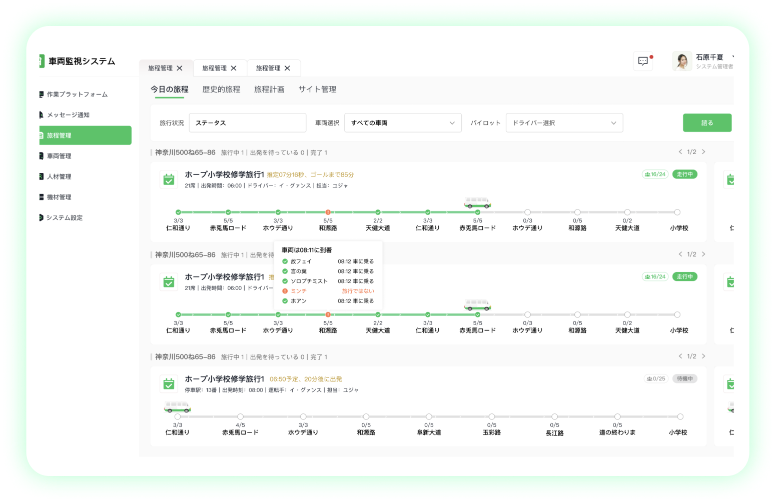Click the 作業プラットフォーム sidebar icon
This screenshot has width=775, height=502.
[41, 94]
